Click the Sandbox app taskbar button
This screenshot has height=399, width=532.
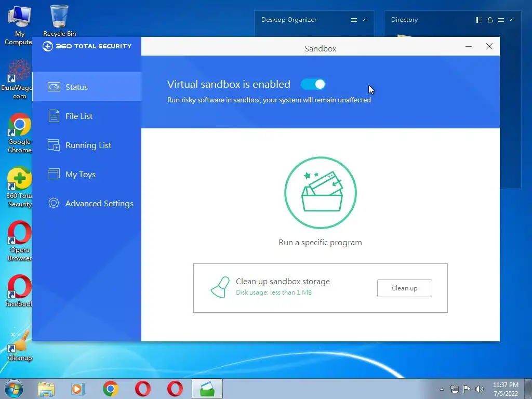(x=207, y=389)
